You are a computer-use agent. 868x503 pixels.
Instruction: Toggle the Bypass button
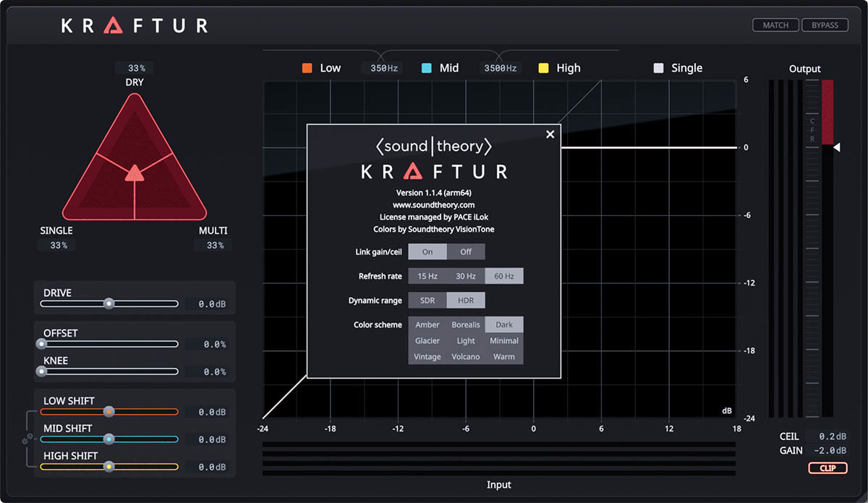[825, 25]
